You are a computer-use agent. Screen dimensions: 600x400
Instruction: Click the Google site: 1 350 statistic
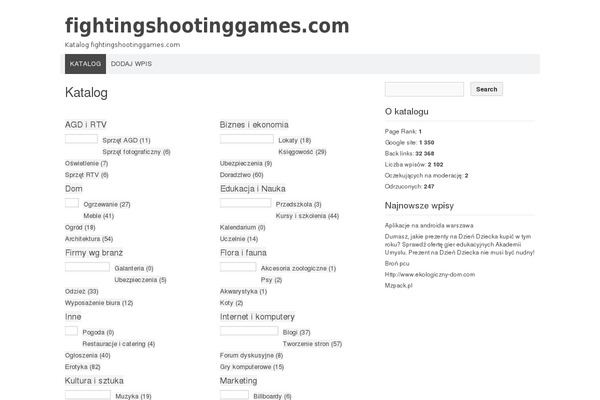pyautogui.click(x=409, y=142)
